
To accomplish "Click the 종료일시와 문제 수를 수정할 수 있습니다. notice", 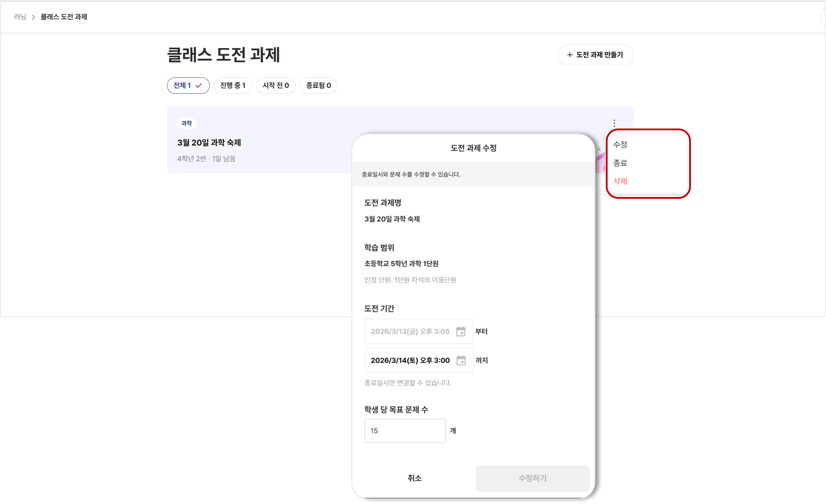I will click(x=411, y=175).
